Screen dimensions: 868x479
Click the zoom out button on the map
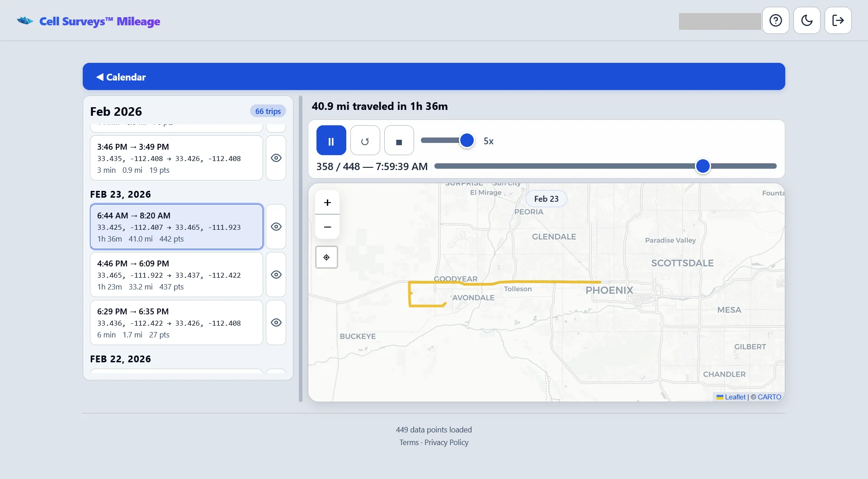pyautogui.click(x=327, y=227)
